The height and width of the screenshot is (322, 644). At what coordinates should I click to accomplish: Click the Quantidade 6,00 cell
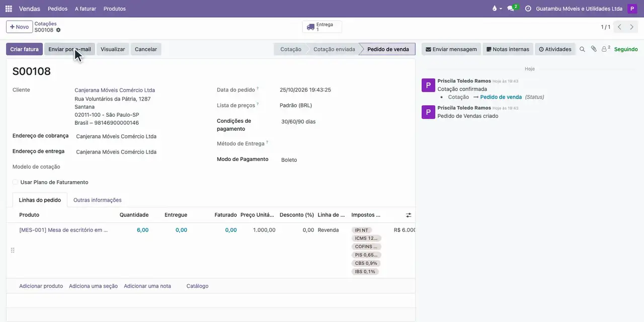142,230
